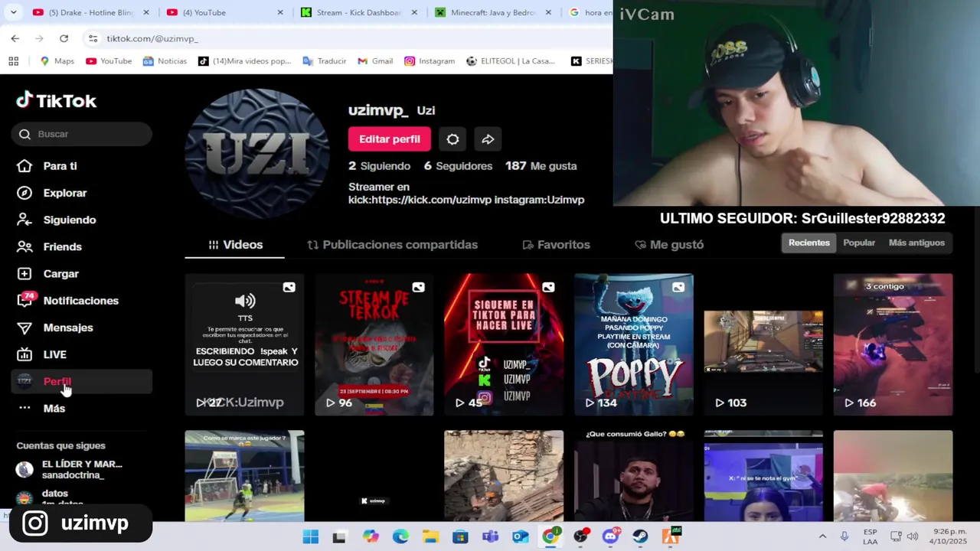
Task: Switch to the Videos tab
Action: click(x=235, y=245)
